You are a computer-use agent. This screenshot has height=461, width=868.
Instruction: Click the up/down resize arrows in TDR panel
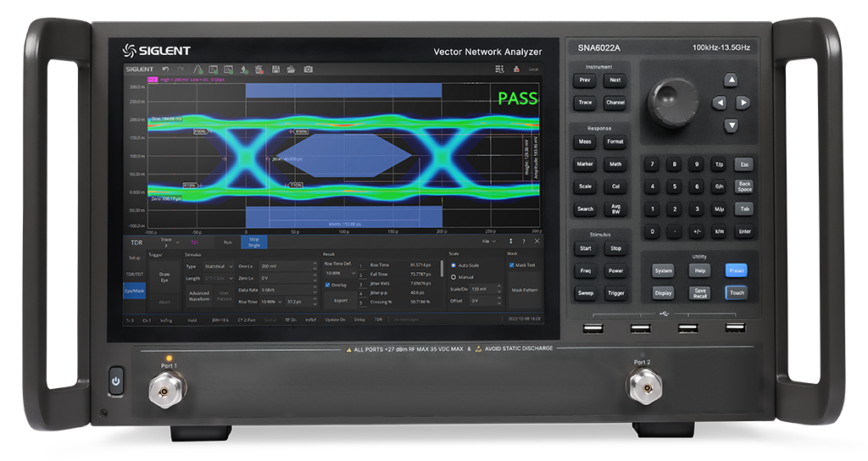[510, 242]
